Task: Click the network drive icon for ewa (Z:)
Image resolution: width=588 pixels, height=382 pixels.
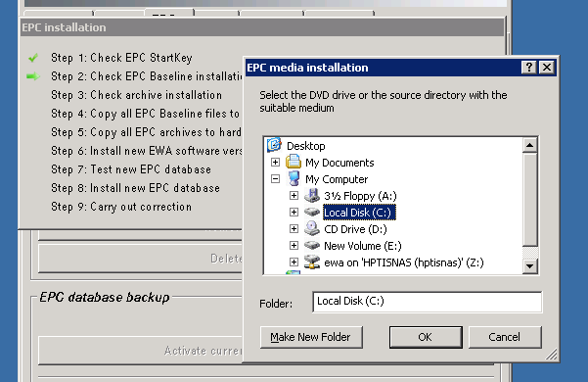Action: pos(312,262)
